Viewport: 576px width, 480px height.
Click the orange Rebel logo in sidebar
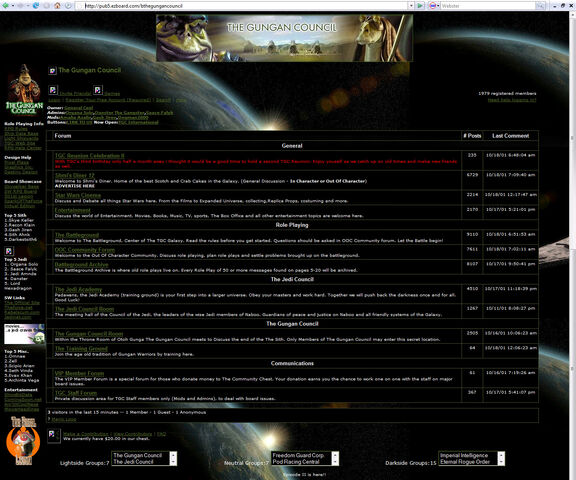point(23,441)
